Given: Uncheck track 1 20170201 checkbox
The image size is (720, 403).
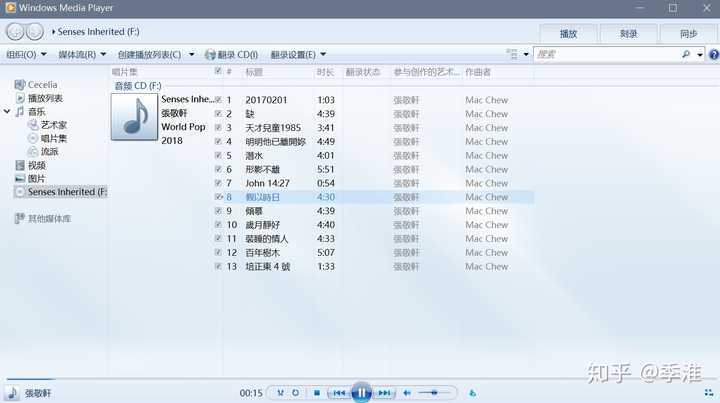Looking at the screenshot, I should [218, 100].
